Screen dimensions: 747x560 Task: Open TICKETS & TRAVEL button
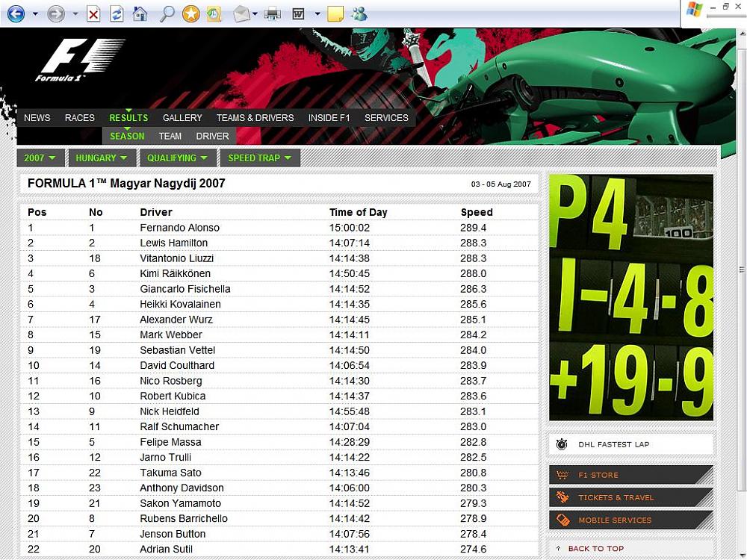coord(630,497)
